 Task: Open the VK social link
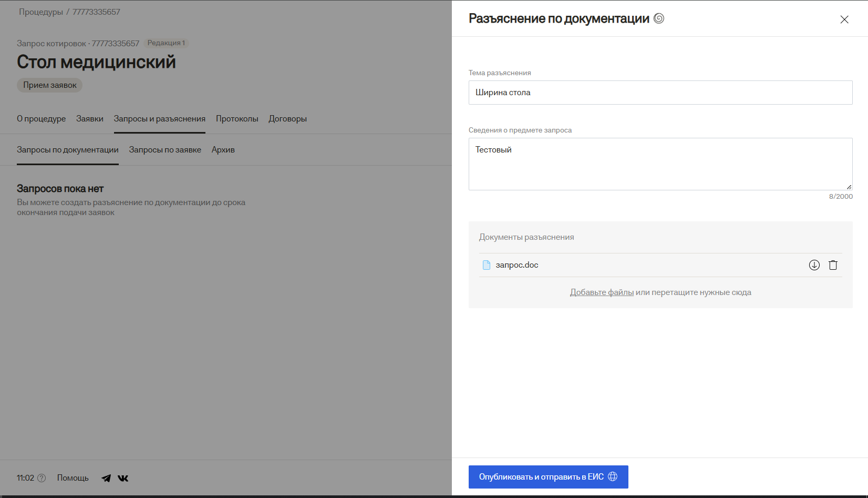click(123, 478)
